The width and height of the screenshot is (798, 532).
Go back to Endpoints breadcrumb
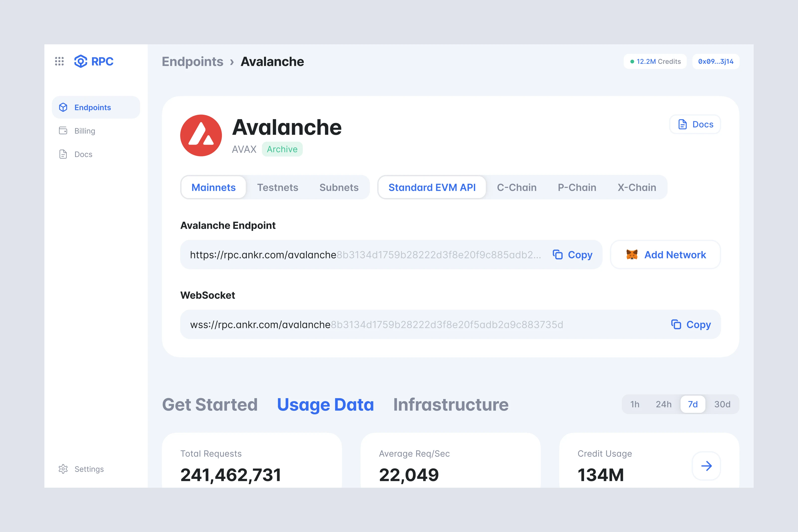[193, 61]
